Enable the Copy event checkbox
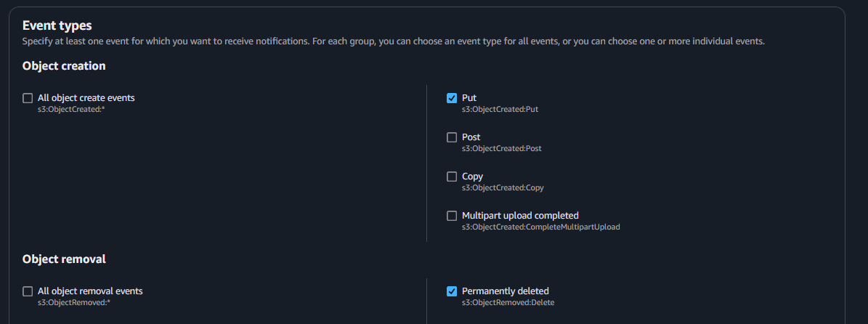Viewport: 868px width, 324px height. [x=452, y=177]
